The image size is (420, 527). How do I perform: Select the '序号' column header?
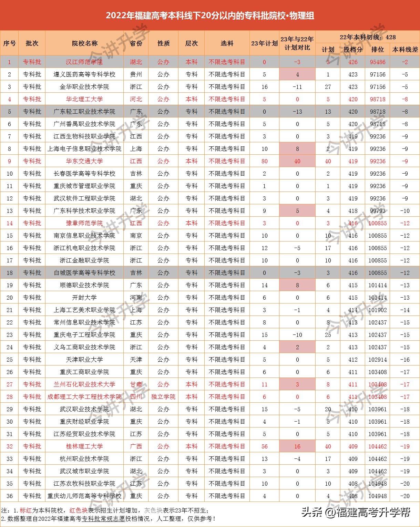click(x=9, y=43)
